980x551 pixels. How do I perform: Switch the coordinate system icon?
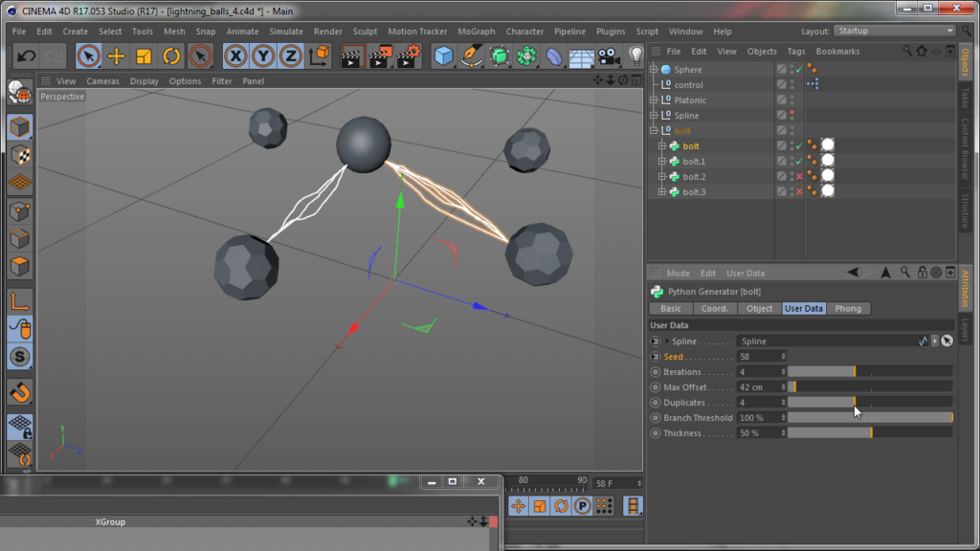[x=320, y=56]
